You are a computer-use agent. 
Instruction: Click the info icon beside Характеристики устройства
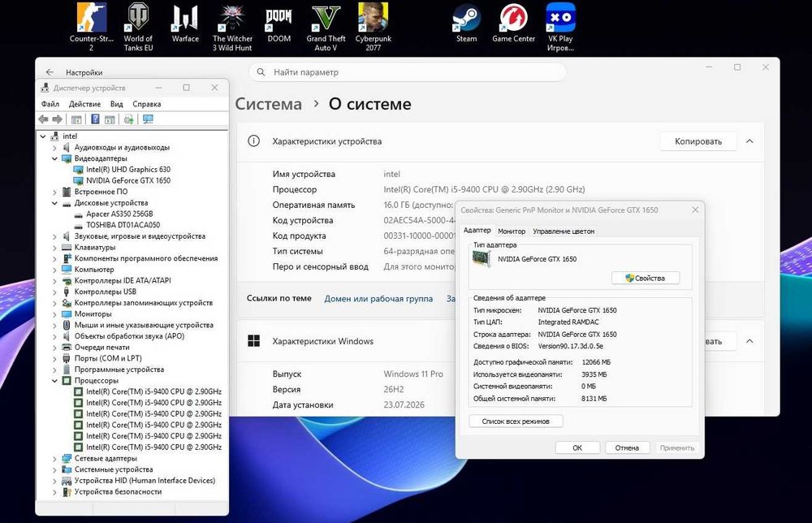pos(253,140)
